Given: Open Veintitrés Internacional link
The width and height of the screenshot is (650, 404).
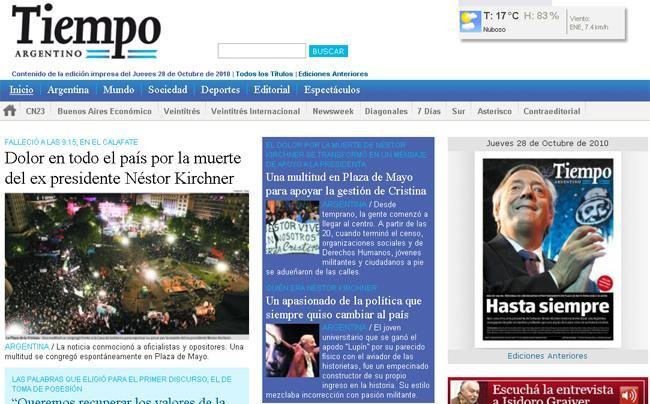Looking at the screenshot, I should [x=255, y=111].
